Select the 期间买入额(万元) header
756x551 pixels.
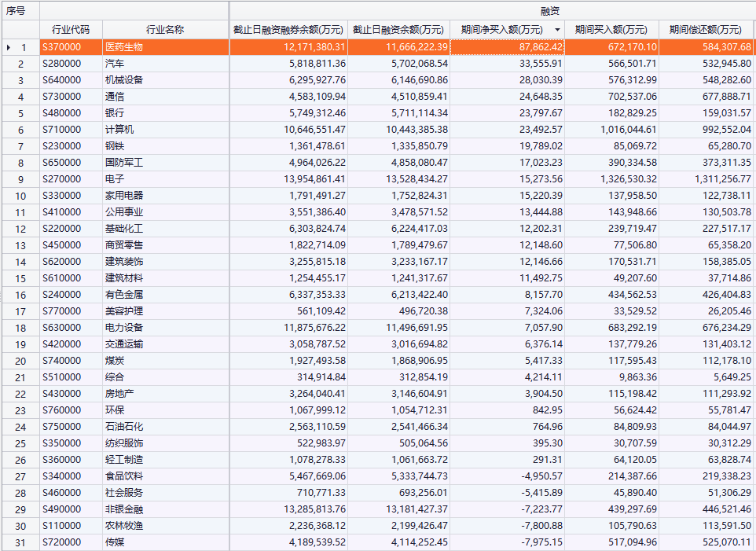click(611, 30)
